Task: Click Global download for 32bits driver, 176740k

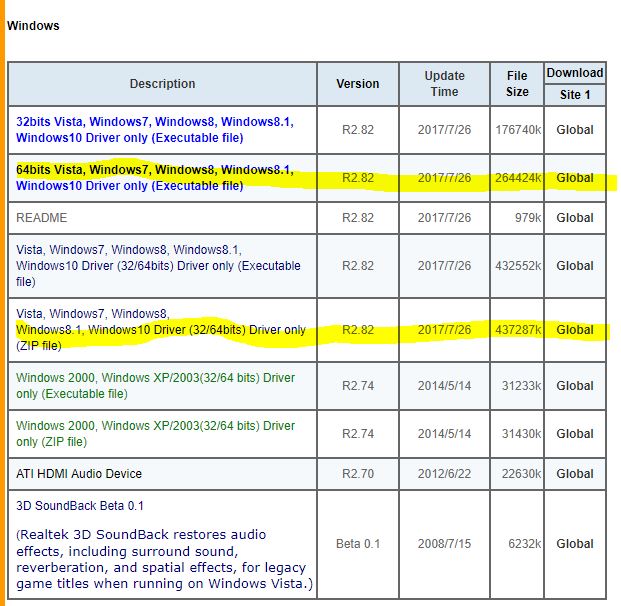Action: pos(575,130)
